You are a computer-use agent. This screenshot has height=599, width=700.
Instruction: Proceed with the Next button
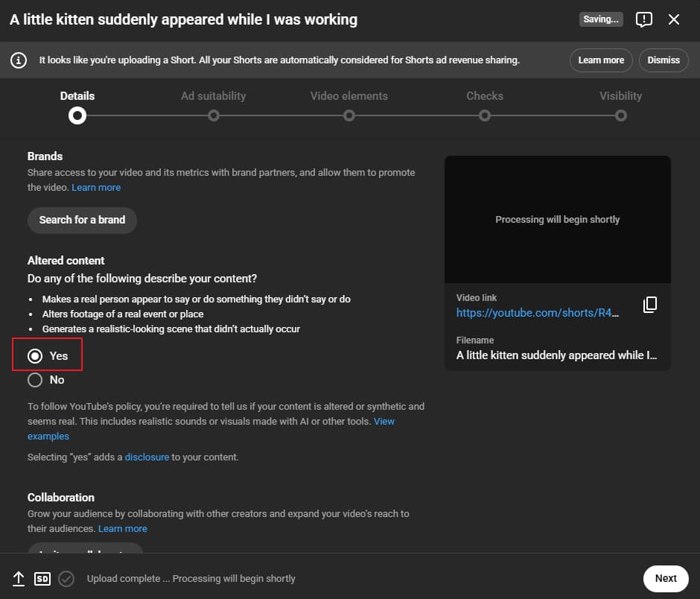(665, 578)
